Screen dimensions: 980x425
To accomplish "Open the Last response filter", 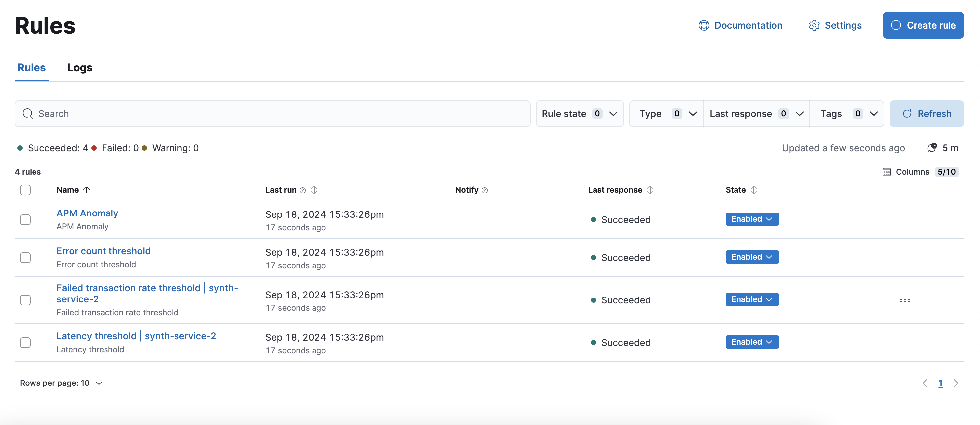I will tap(756, 114).
